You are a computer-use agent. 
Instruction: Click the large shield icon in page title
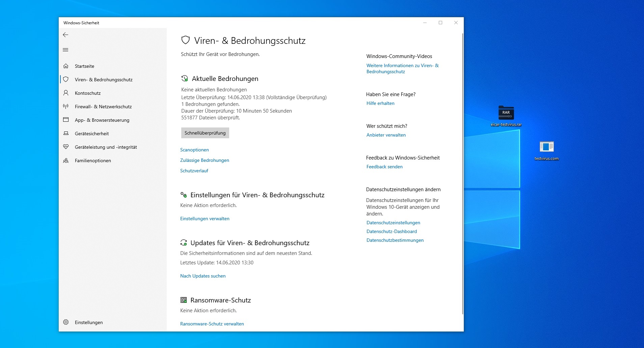coord(185,40)
